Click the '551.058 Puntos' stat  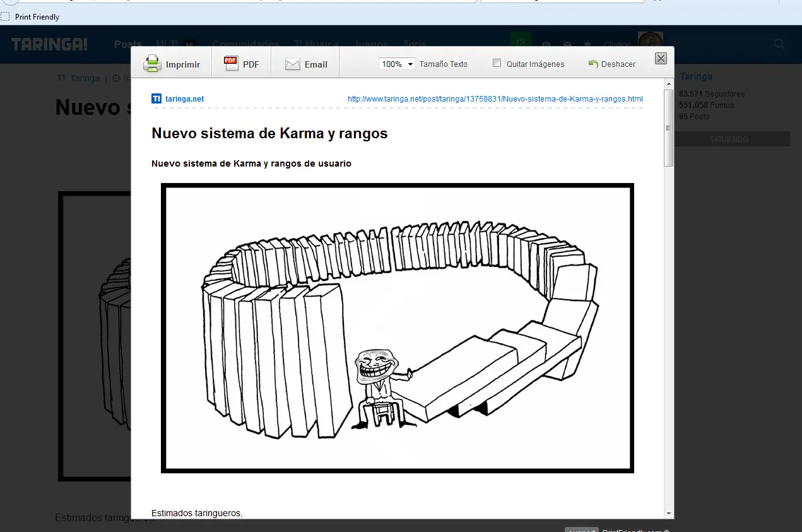point(707,105)
